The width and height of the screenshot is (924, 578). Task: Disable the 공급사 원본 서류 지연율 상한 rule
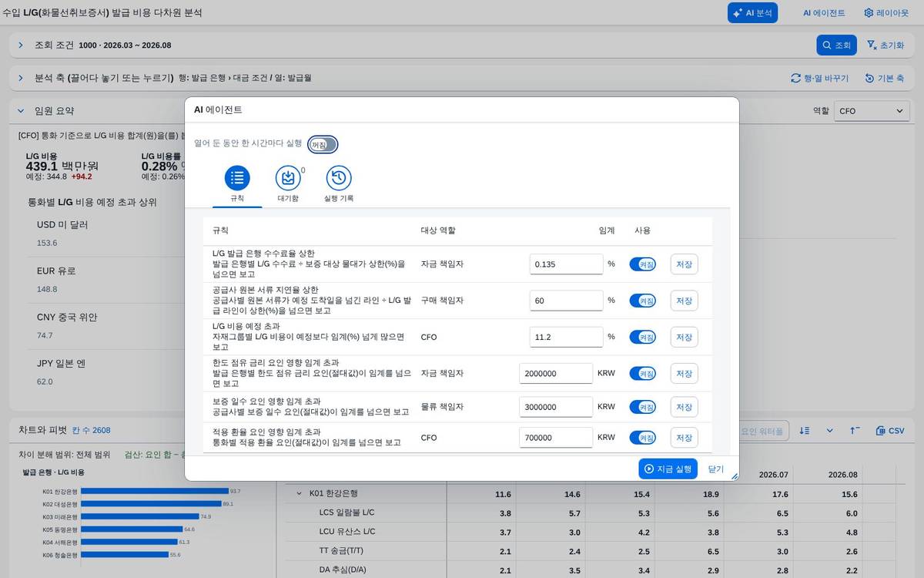643,301
